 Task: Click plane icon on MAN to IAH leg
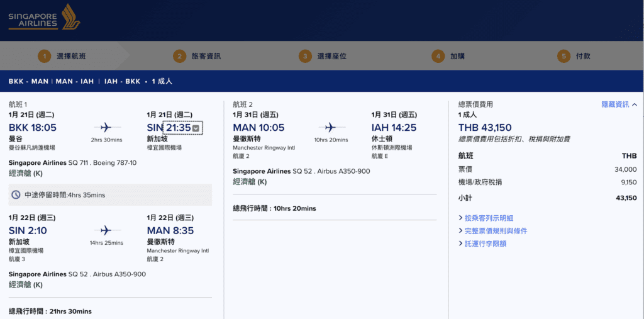coord(331,127)
